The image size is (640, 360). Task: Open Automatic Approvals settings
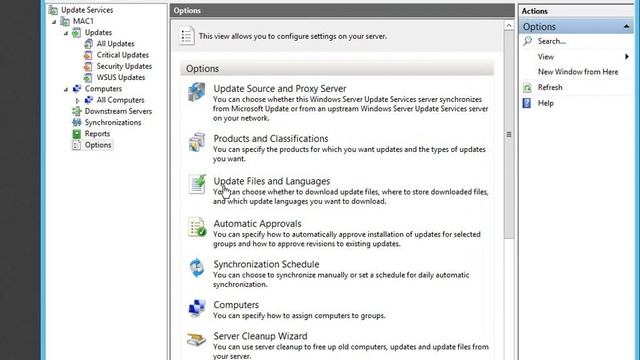(257, 223)
